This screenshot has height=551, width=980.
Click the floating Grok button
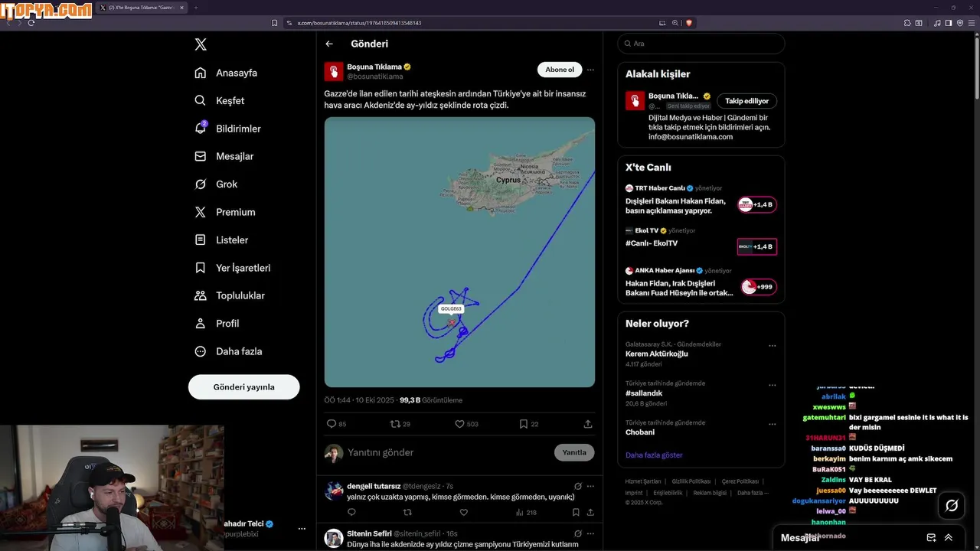coord(952,505)
